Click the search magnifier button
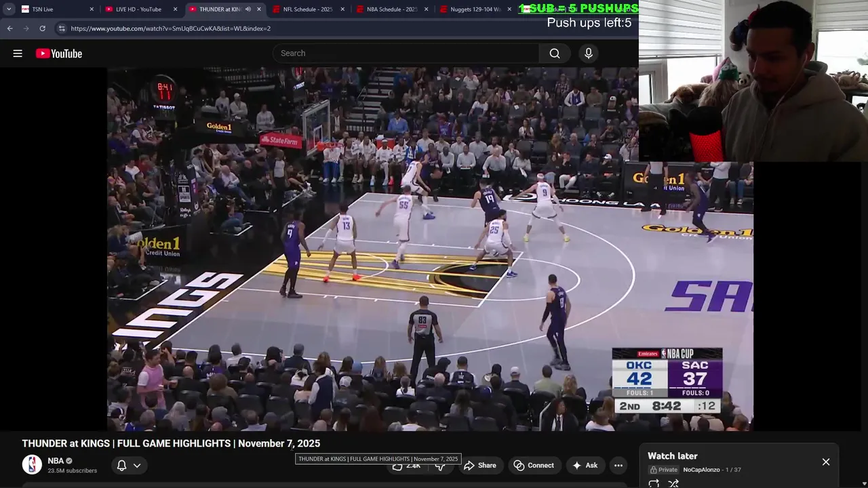The width and height of the screenshot is (868, 488). pos(555,54)
